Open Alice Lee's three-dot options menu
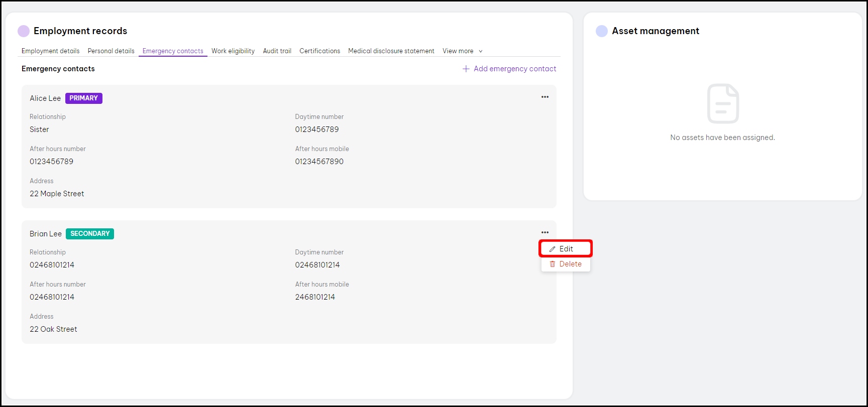The height and width of the screenshot is (407, 868). point(545,97)
